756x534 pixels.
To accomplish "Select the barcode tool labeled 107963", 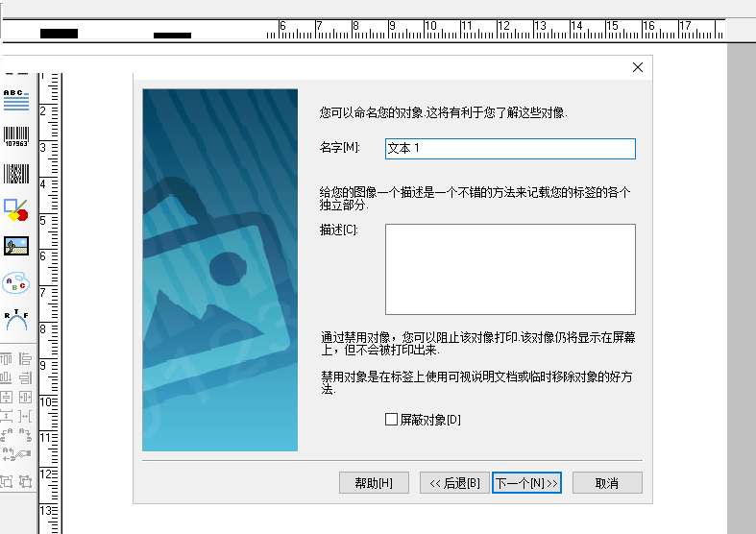I will pyautogui.click(x=16, y=137).
